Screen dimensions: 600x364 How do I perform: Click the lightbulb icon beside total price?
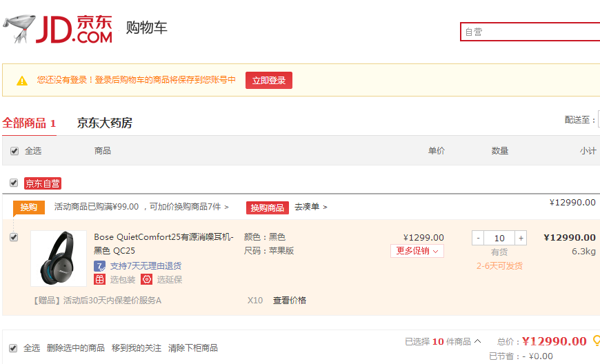point(596,341)
